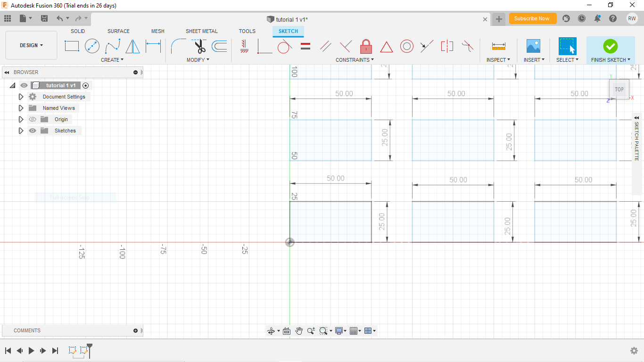Viewport: 644px width, 362px height.
Task: Click the Equal constraint icon
Action: pos(305,46)
